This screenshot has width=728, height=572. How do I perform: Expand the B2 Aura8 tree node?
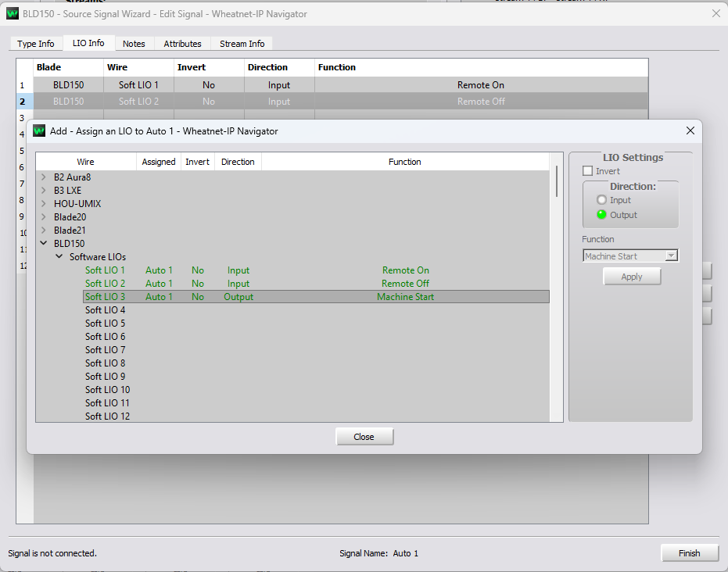tap(44, 177)
